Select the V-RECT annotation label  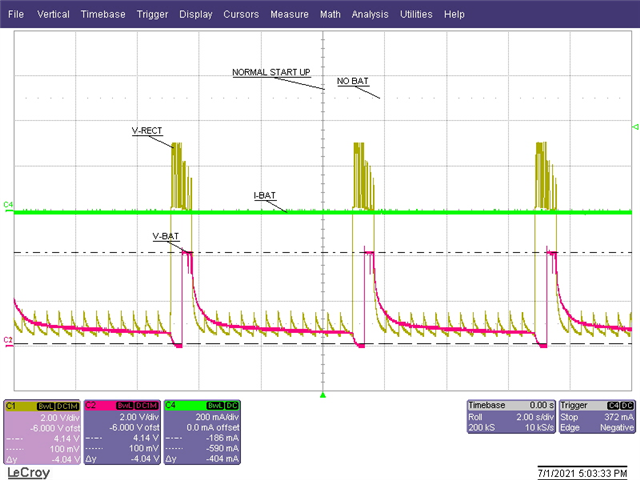pos(147,131)
